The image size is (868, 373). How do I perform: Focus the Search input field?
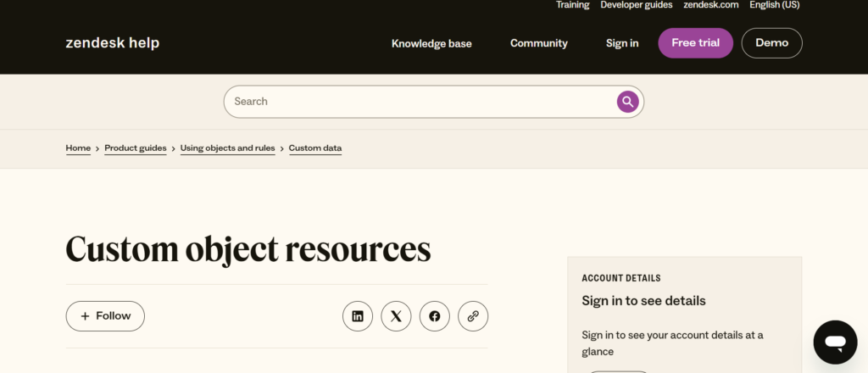[x=420, y=102]
